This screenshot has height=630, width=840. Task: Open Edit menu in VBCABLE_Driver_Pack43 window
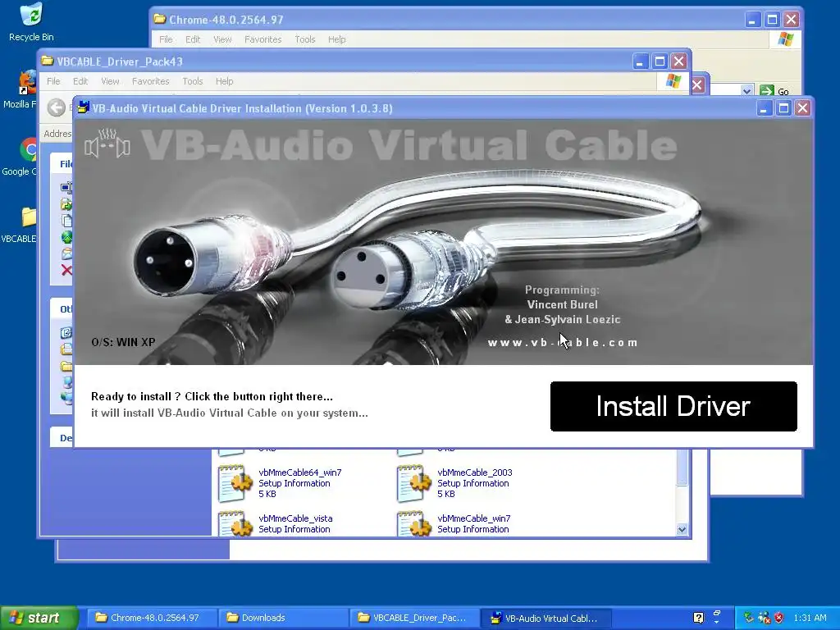80,81
